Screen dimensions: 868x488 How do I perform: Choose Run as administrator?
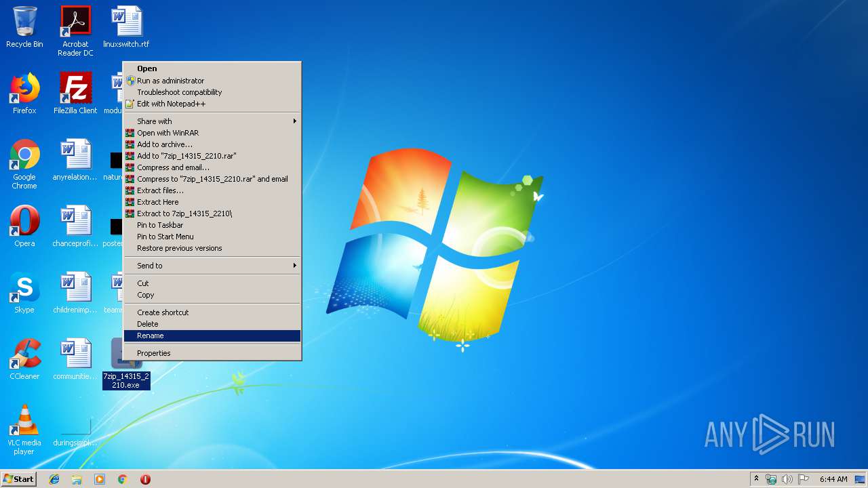pyautogui.click(x=212, y=81)
